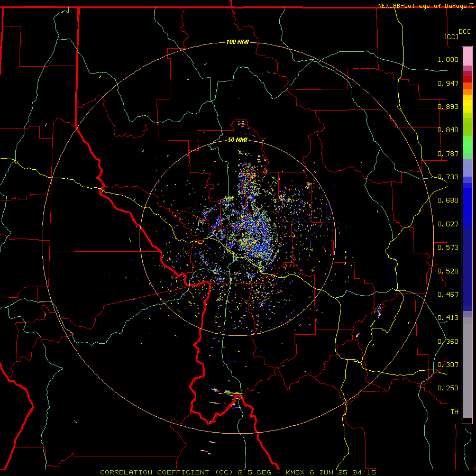Select the 0.947 legend value
This screenshot has height=476, width=476.
pos(448,83)
